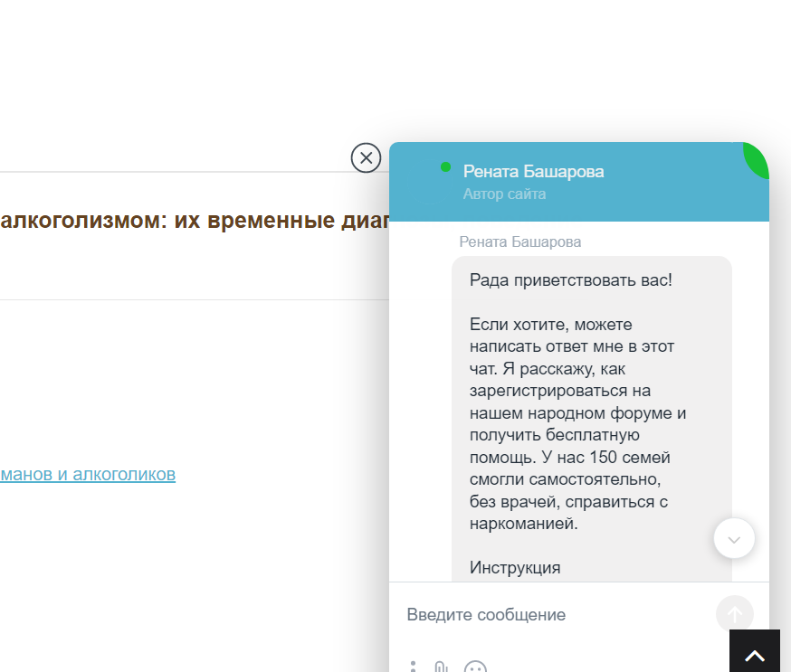Click the green online status dot
This screenshot has width=791, height=672.
click(x=445, y=167)
